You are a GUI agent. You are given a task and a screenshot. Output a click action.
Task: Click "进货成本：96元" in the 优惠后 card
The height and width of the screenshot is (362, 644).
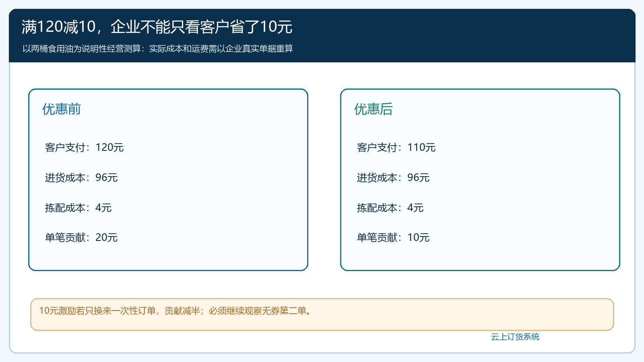click(x=393, y=178)
